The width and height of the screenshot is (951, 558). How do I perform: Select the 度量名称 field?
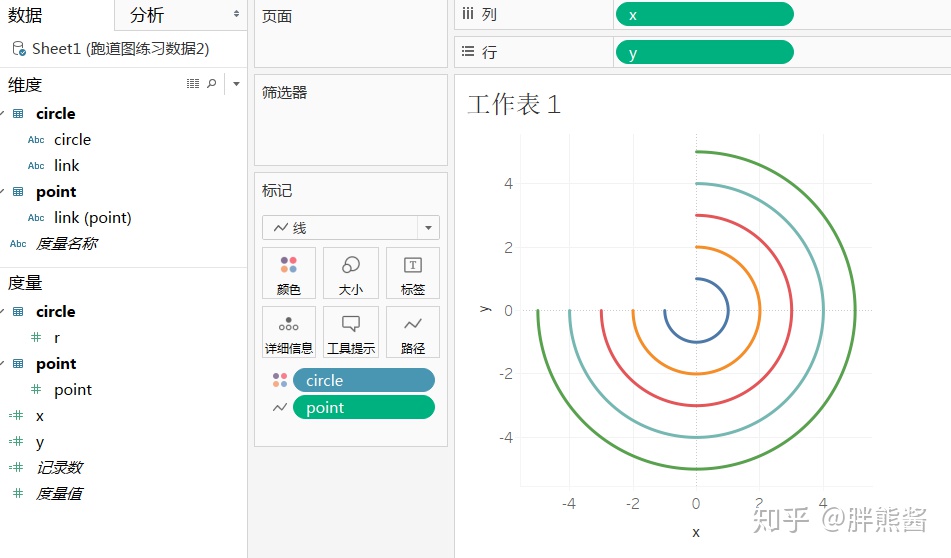tap(66, 244)
